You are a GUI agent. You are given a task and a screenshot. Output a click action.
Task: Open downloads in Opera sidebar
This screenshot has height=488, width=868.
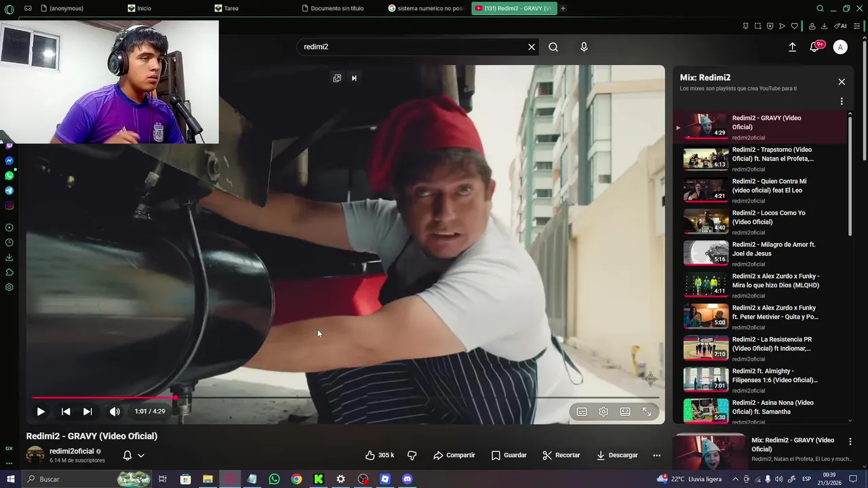[9, 258]
